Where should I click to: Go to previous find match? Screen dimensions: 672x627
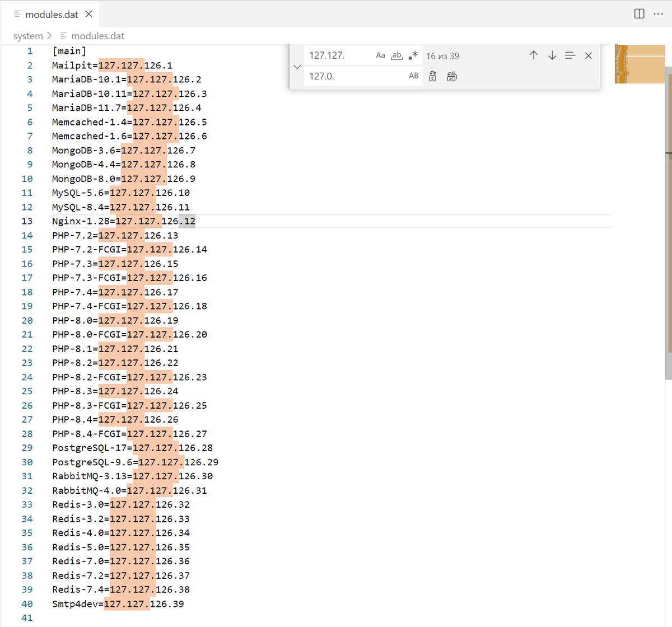(534, 55)
